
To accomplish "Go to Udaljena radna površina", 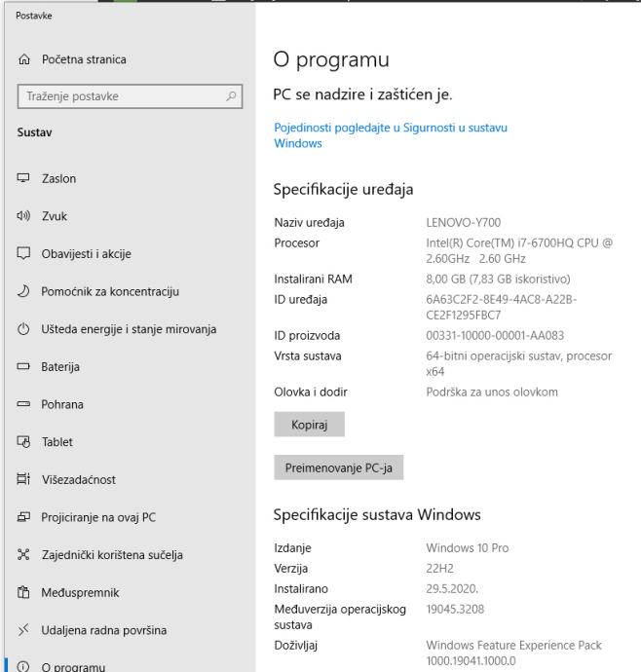I will (104, 630).
